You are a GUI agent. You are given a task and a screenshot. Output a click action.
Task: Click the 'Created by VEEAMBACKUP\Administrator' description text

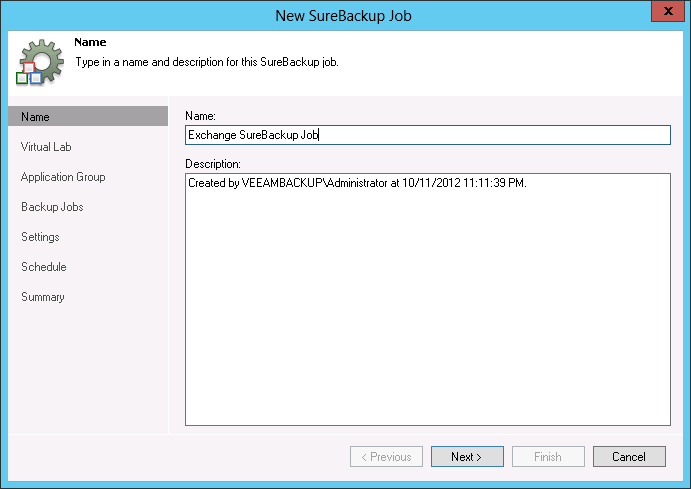tap(357, 183)
